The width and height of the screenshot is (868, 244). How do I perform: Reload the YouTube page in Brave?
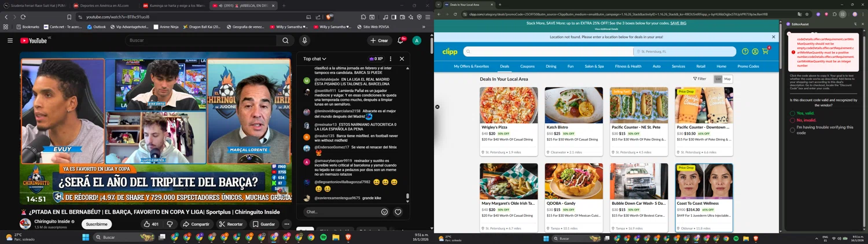[x=23, y=17]
